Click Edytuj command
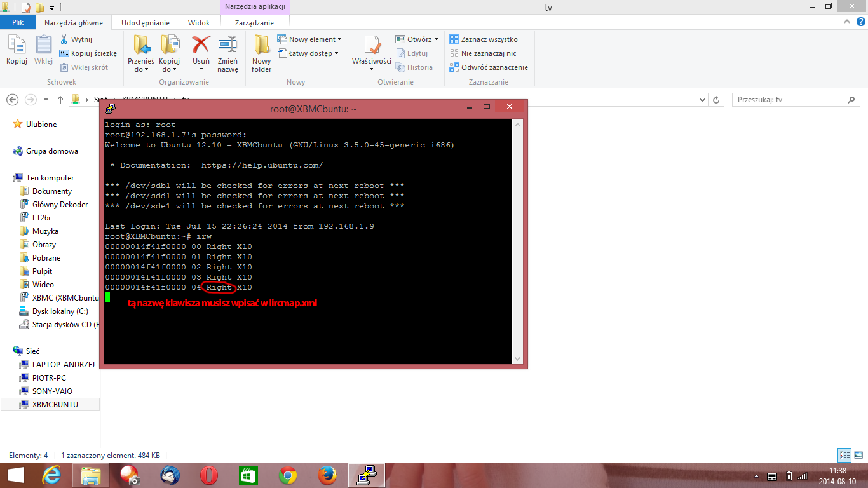 [x=412, y=53]
